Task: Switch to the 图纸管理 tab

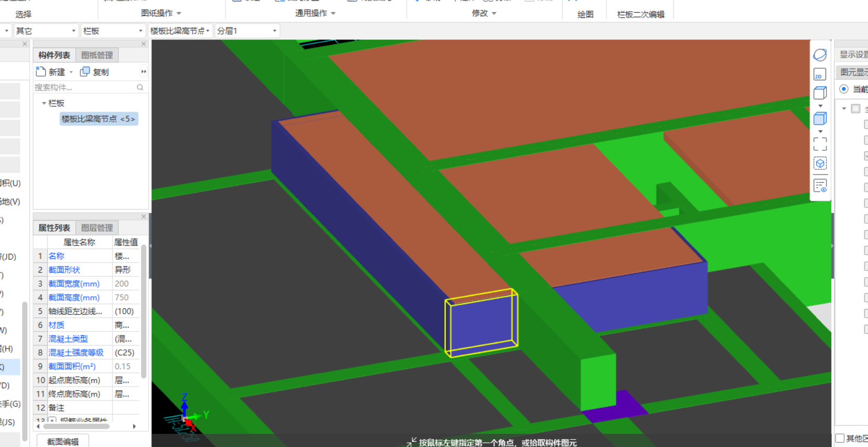Action: coord(97,55)
